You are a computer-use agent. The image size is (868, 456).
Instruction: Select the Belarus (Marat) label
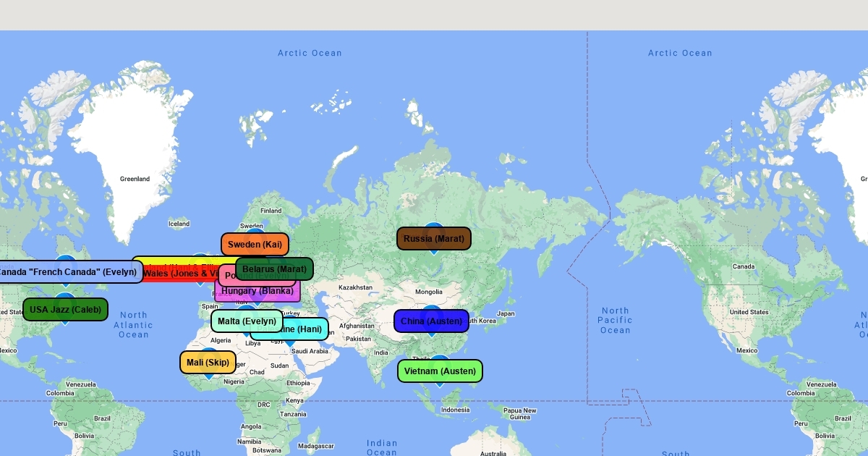[x=274, y=269]
